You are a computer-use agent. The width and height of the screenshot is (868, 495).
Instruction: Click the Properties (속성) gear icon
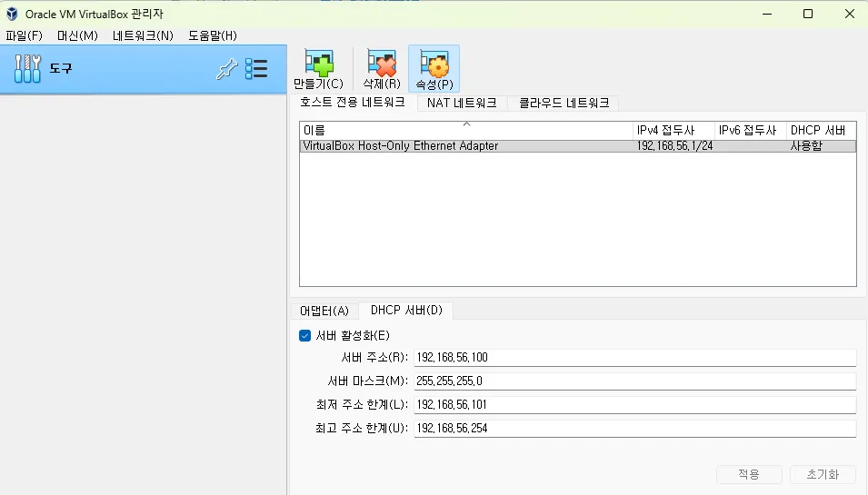point(434,64)
